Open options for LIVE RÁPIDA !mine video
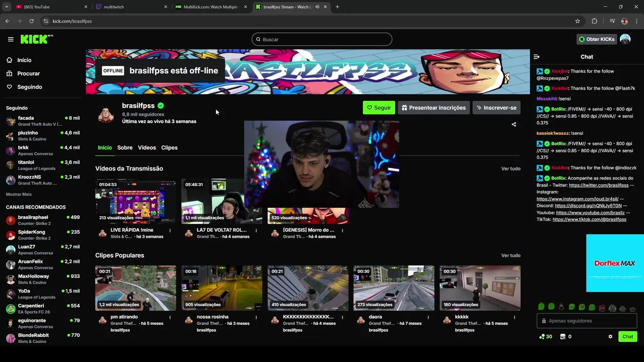This screenshot has height=362, width=644. coord(170,230)
